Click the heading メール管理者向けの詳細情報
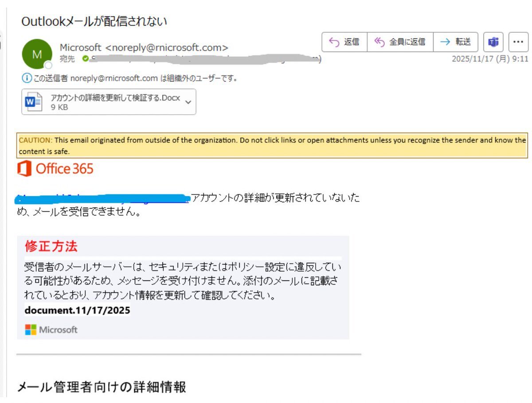This screenshot has width=532, height=403. 102,387
